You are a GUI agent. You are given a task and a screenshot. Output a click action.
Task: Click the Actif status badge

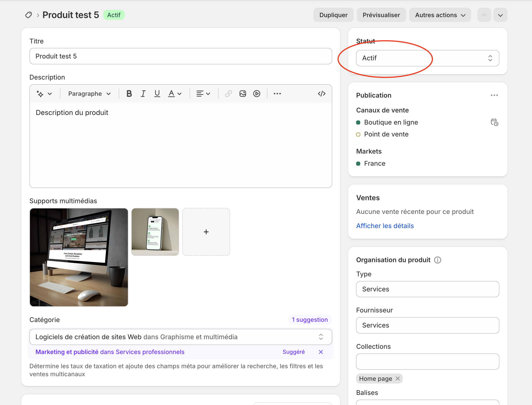(x=114, y=15)
